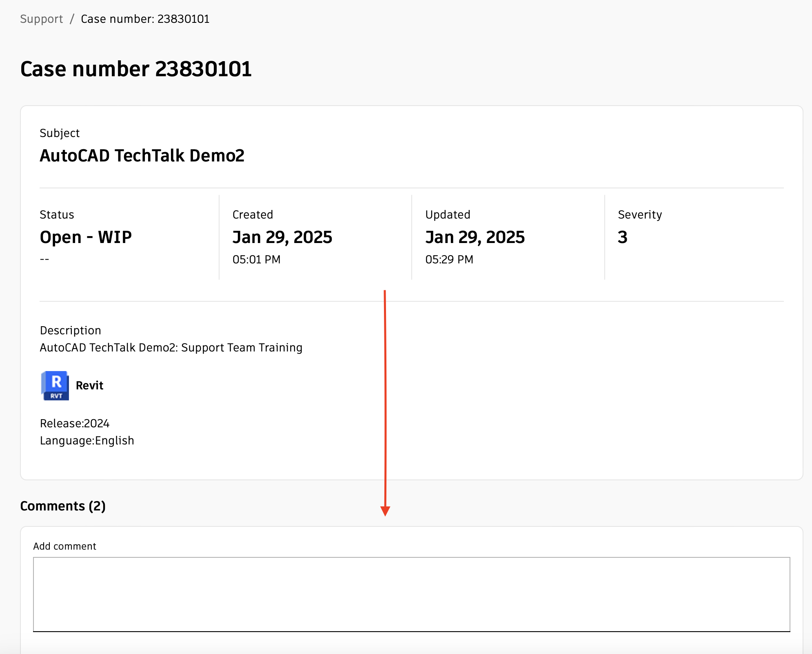
Task: Click the Add comment label
Action: (x=64, y=546)
